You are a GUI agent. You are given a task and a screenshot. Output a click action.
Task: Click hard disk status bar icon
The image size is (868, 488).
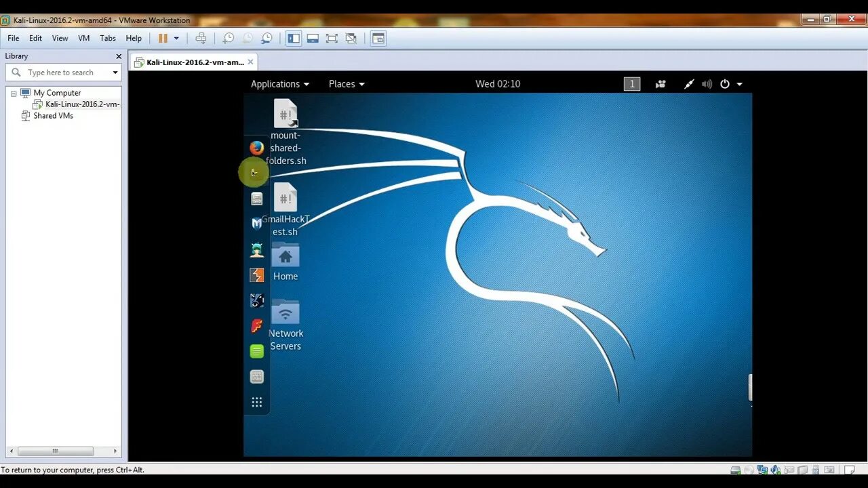pos(736,470)
